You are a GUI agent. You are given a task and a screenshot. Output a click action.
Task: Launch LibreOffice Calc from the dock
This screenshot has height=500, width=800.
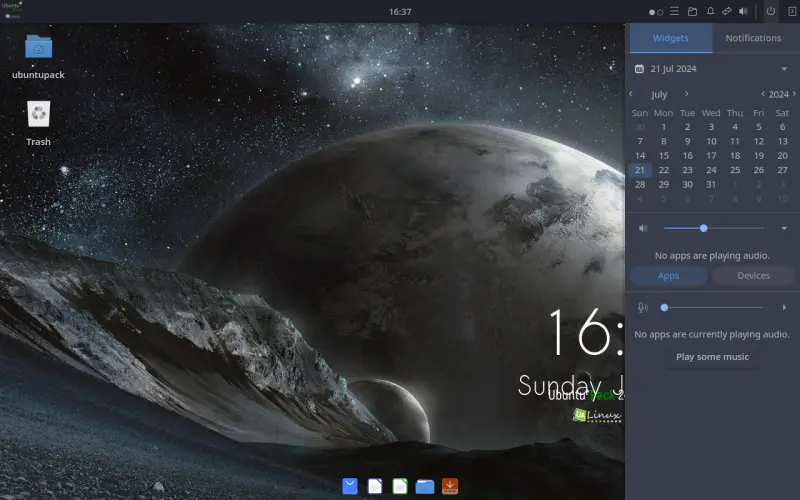400,486
